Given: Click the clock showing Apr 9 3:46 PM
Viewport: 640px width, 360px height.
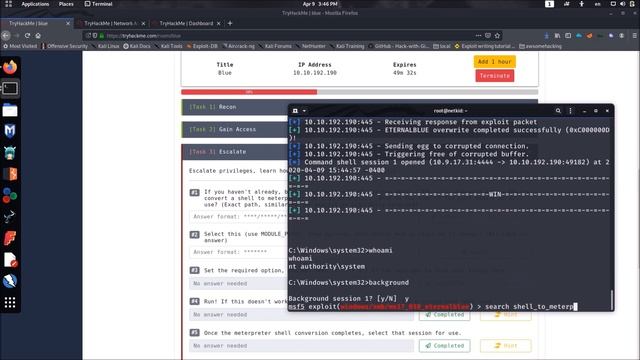Looking at the screenshot, I should coord(320,4).
